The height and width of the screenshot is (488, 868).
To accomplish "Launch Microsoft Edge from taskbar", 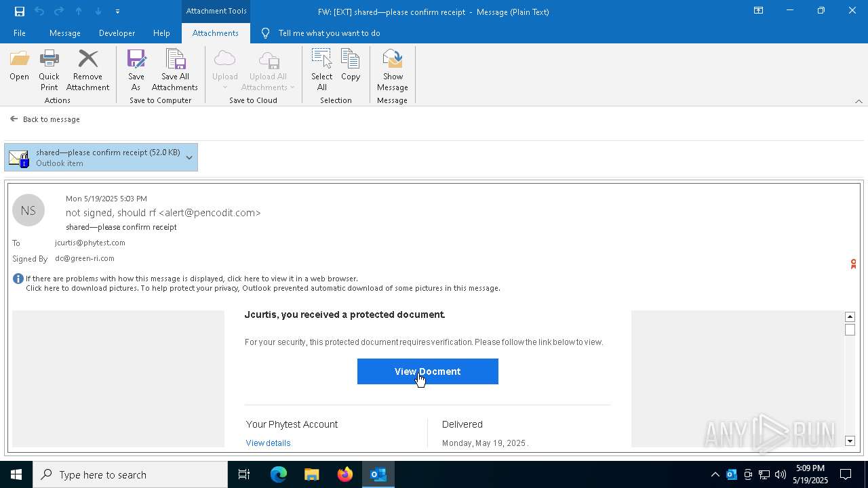I will tap(279, 474).
